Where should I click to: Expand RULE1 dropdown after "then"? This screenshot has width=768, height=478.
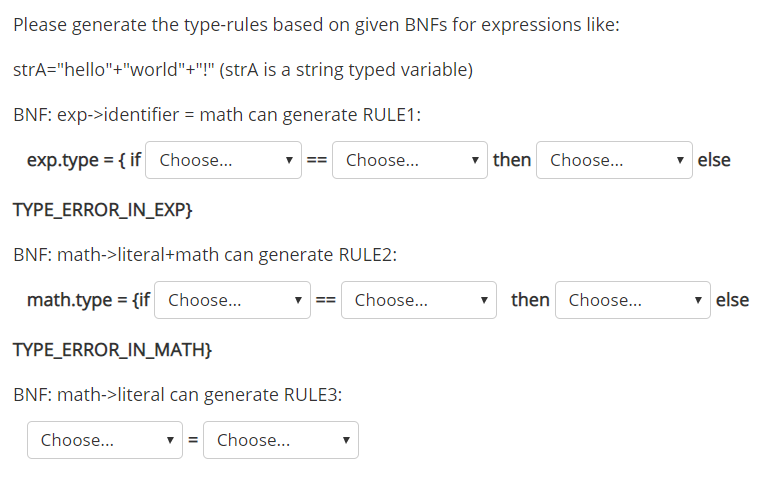tap(613, 160)
